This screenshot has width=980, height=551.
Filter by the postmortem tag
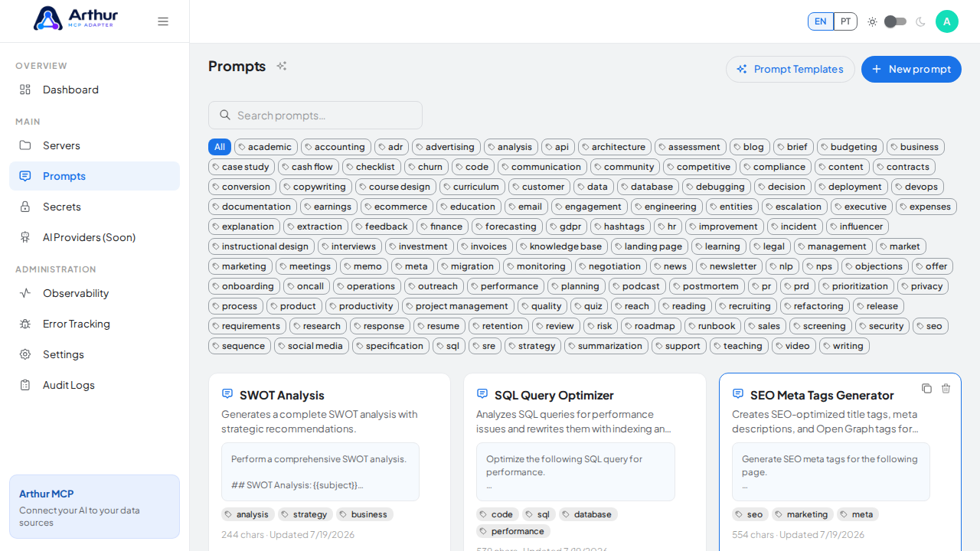coord(707,286)
